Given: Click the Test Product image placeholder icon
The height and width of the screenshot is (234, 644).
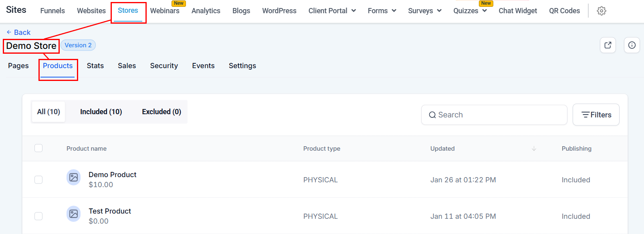Looking at the screenshot, I should (73, 214).
